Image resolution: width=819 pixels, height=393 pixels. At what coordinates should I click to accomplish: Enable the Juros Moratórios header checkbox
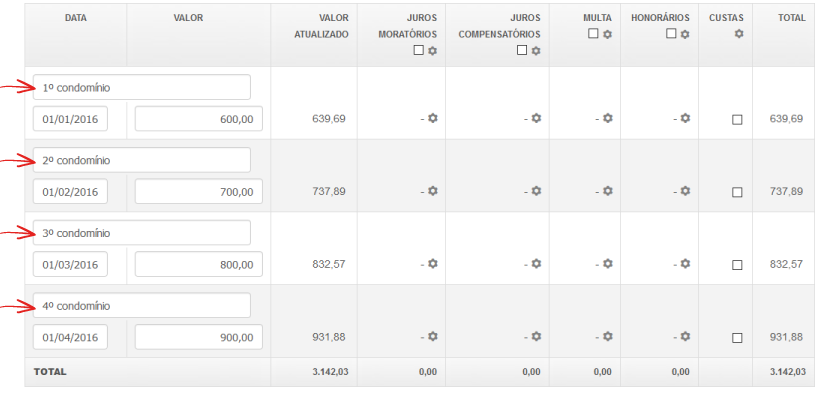coord(418,50)
